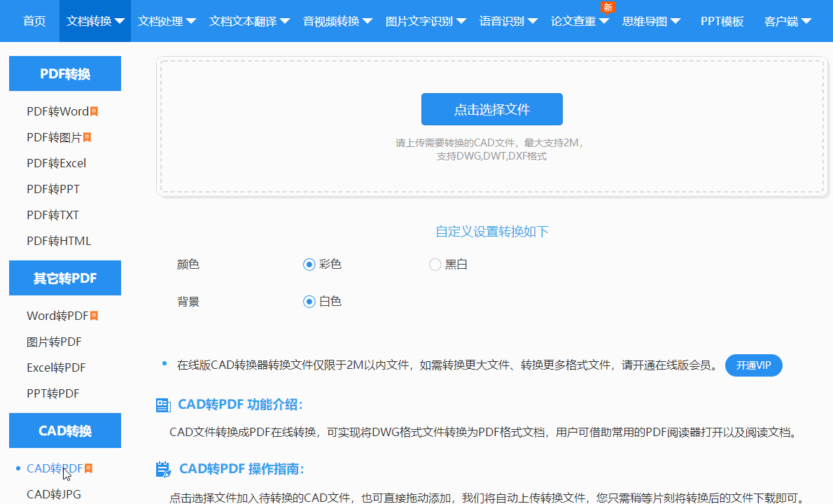This screenshot has height=504, width=833.
Task: Expand the 图片文字识别 dropdown
Action: tap(426, 21)
